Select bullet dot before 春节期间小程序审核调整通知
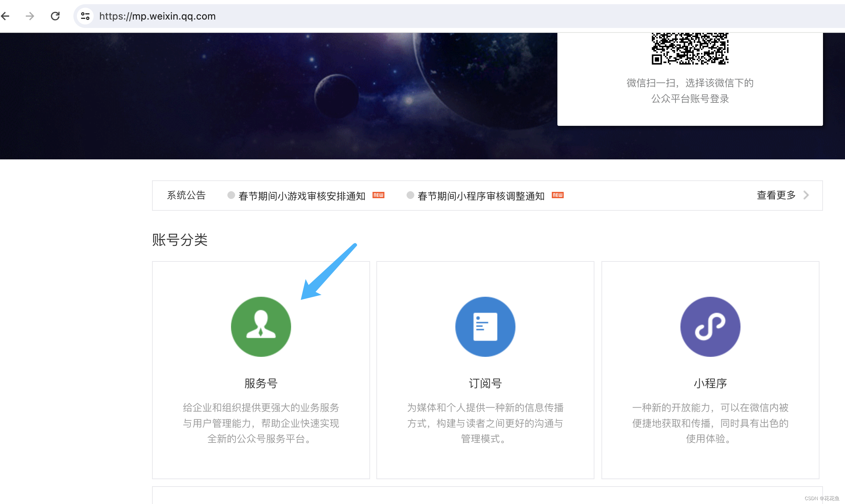845x504 pixels. [410, 195]
